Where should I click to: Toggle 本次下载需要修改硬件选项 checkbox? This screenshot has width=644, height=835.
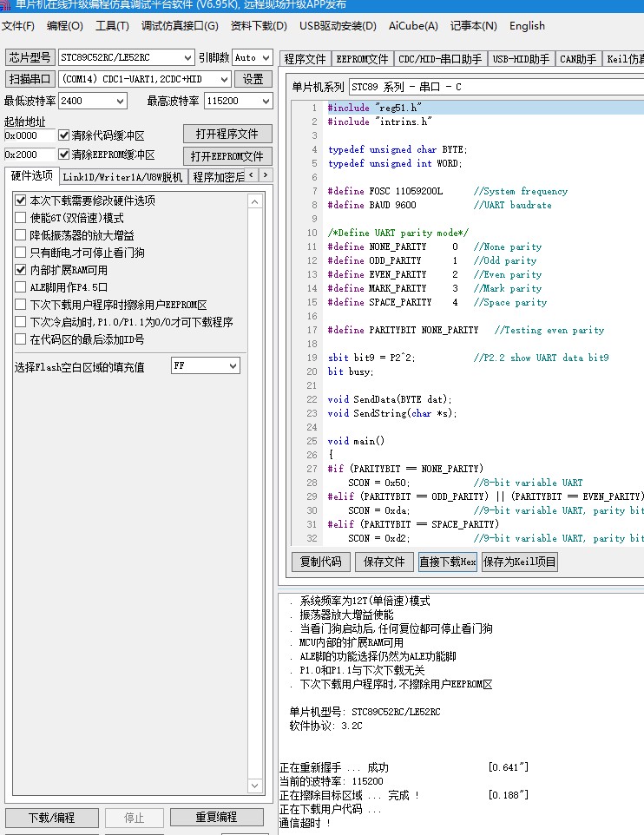tap(21, 201)
